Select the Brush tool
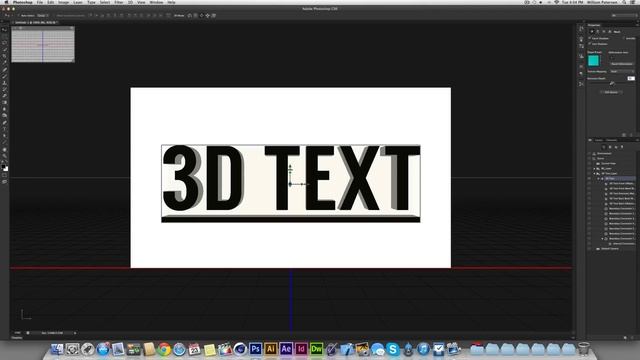Viewport: 640px width, 360px height. coord(5,76)
